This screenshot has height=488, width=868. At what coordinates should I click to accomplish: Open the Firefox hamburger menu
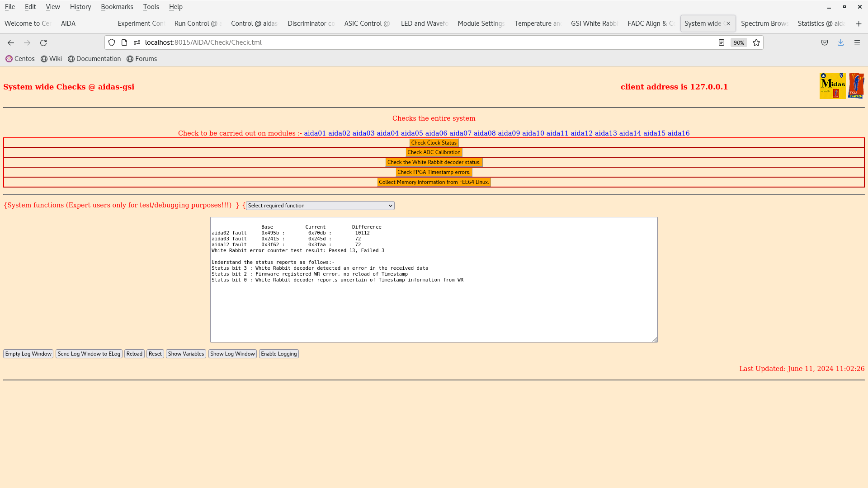pyautogui.click(x=857, y=42)
